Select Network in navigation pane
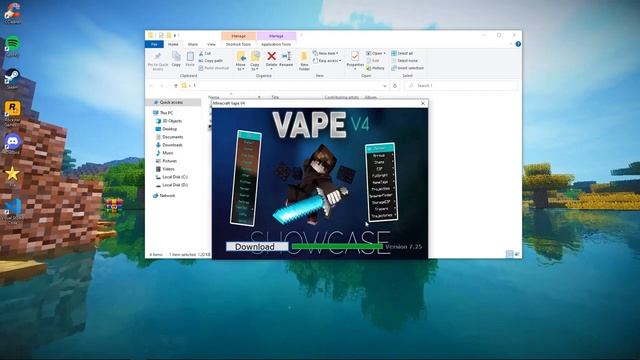640x360 pixels. 167,196
